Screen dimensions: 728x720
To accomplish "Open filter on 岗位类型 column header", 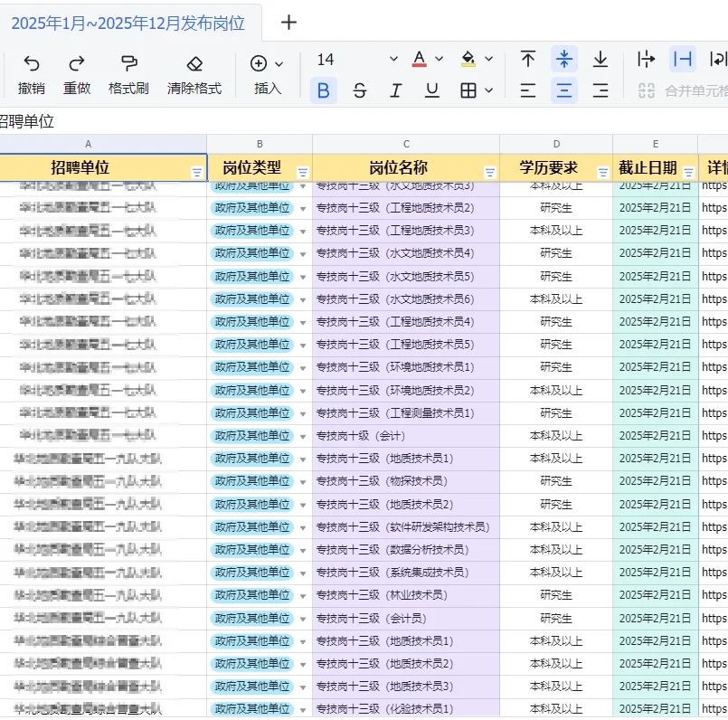I will click(x=303, y=173).
